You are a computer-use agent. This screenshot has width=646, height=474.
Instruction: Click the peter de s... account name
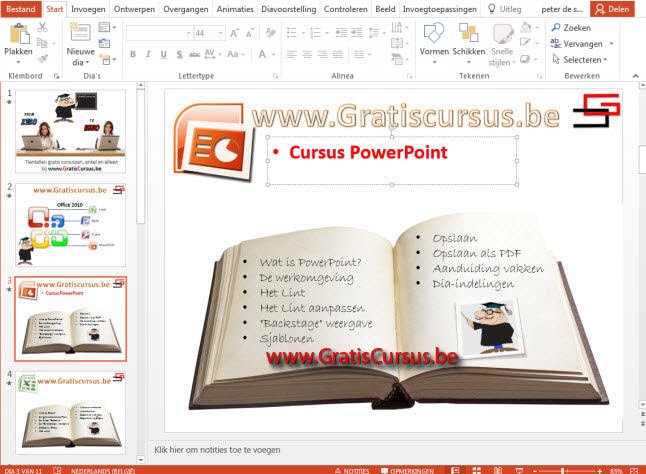click(x=562, y=9)
